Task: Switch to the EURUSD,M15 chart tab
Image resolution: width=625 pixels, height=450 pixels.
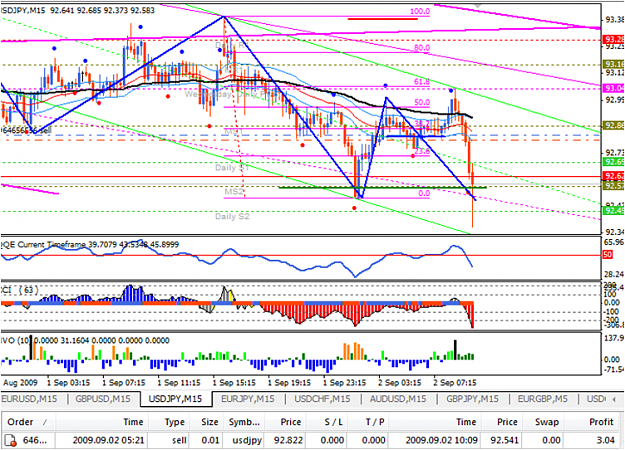Action: tap(29, 399)
